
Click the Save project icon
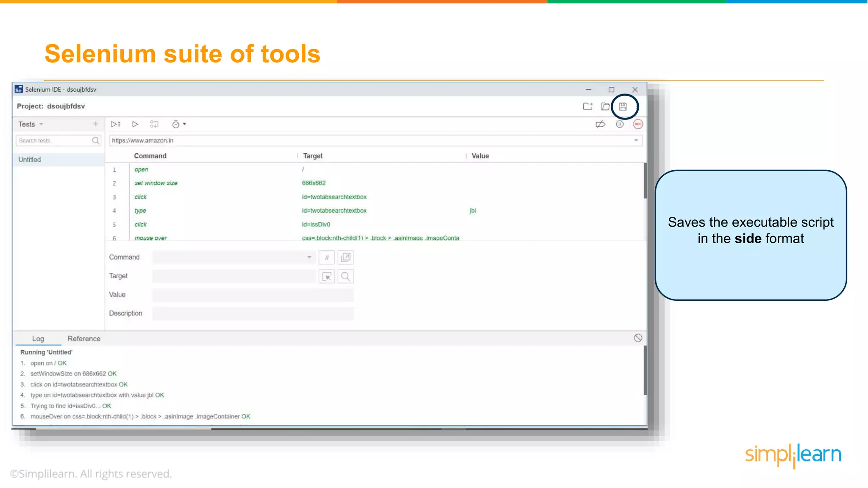[x=623, y=106]
